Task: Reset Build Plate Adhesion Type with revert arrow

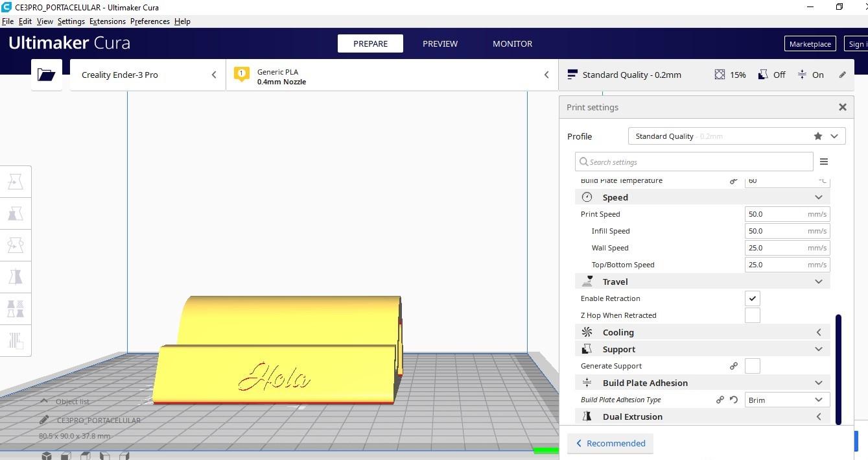Action: 734,400
